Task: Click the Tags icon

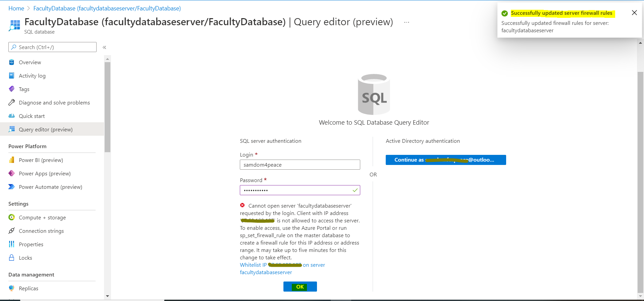Action: click(12, 89)
